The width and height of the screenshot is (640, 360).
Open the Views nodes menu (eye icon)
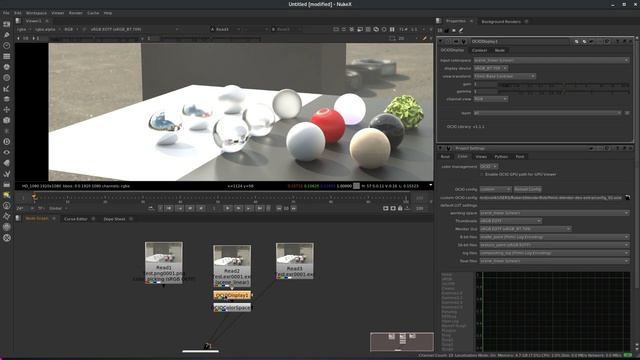(7, 152)
